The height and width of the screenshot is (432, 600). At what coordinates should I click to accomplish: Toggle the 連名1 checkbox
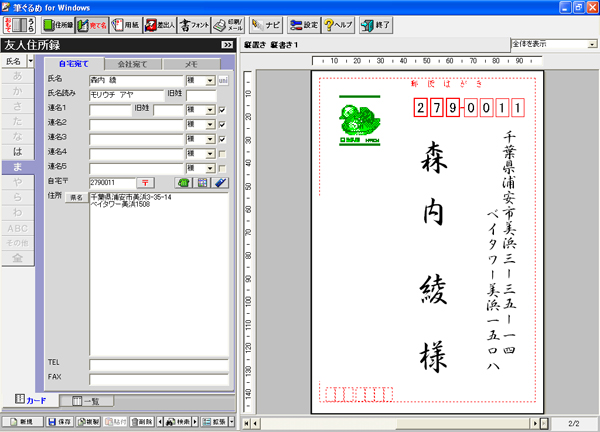tap(222, 110)
